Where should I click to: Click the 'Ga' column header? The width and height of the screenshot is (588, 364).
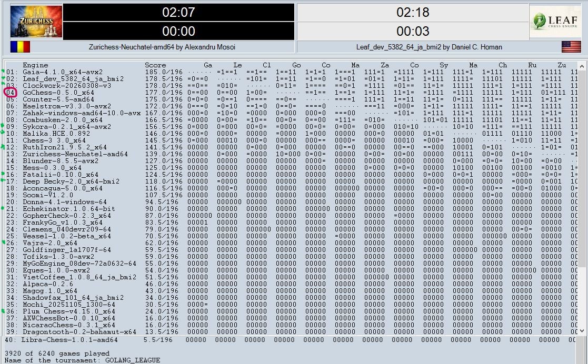[x=208, y=65]
